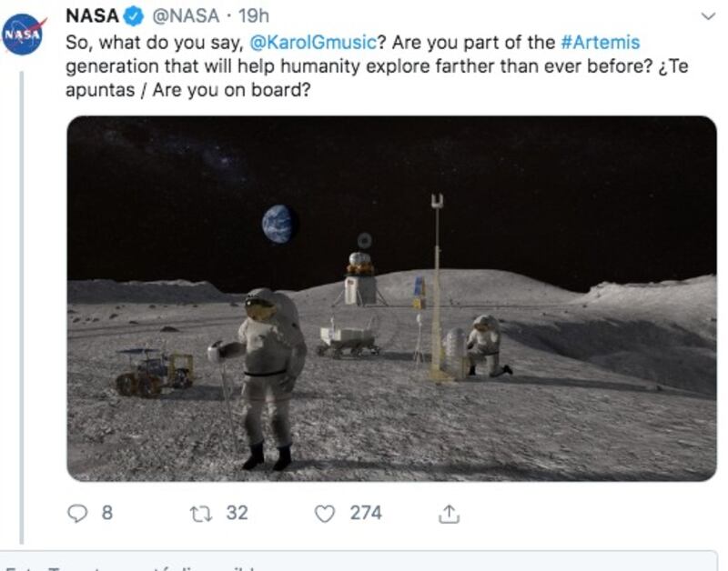
Task: Click the like count 274
Action: pos(366,513)
